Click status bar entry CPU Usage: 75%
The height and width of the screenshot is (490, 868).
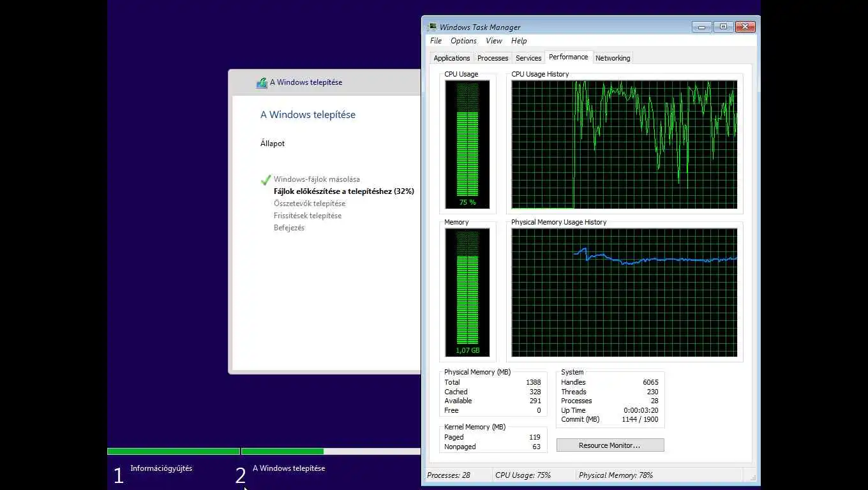(523, 475)
